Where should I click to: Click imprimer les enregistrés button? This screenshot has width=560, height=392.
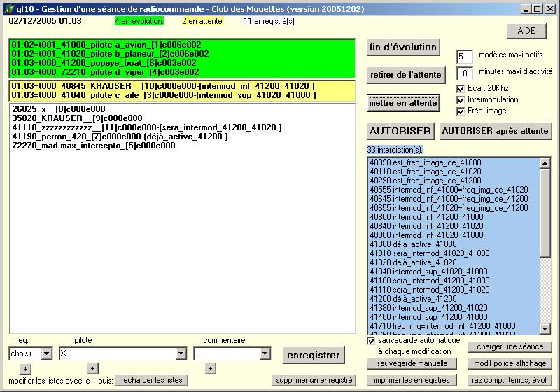pyautogui.click(x=412, y=381)
